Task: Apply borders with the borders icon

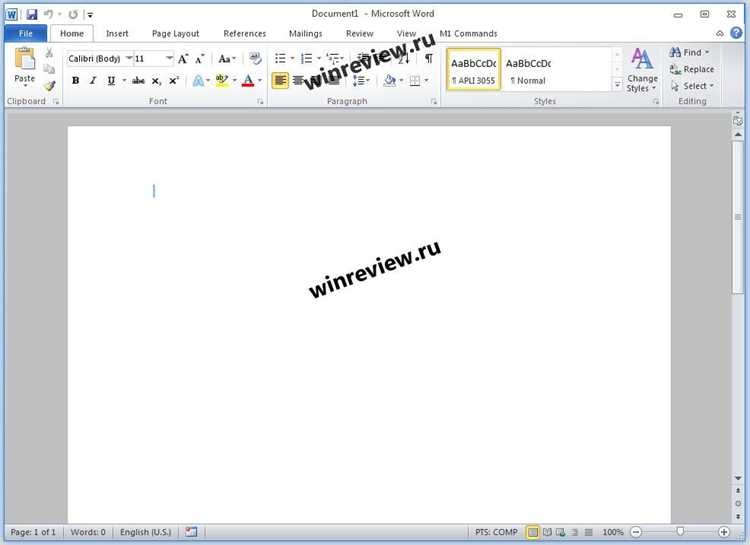Action: click(415, 81)
